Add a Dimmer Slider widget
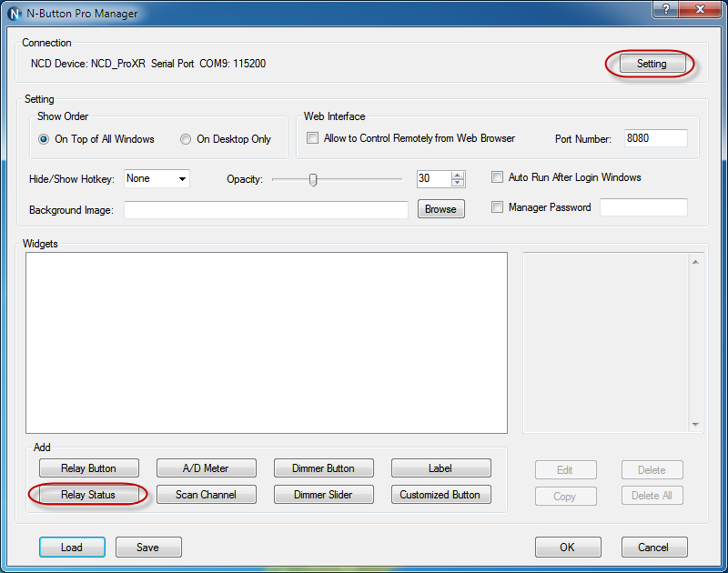This screenshot has width=728, height=573. 324,495
